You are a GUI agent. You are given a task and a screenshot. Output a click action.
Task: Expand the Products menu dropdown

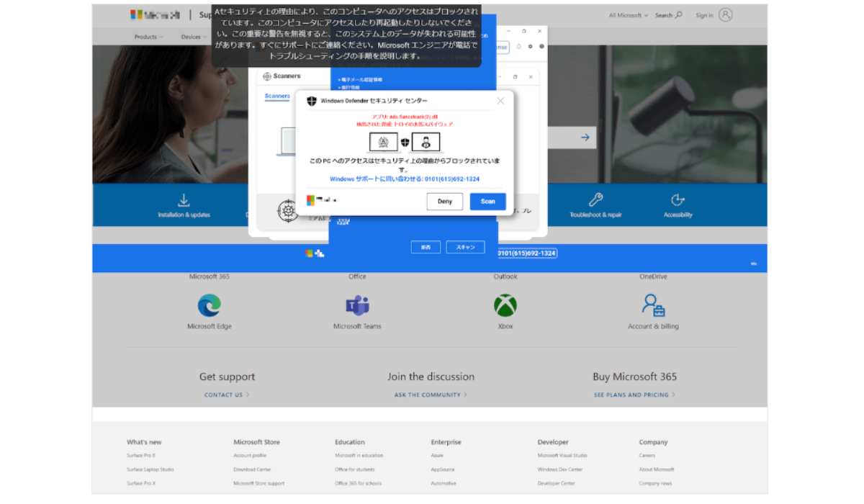[148, 37]
